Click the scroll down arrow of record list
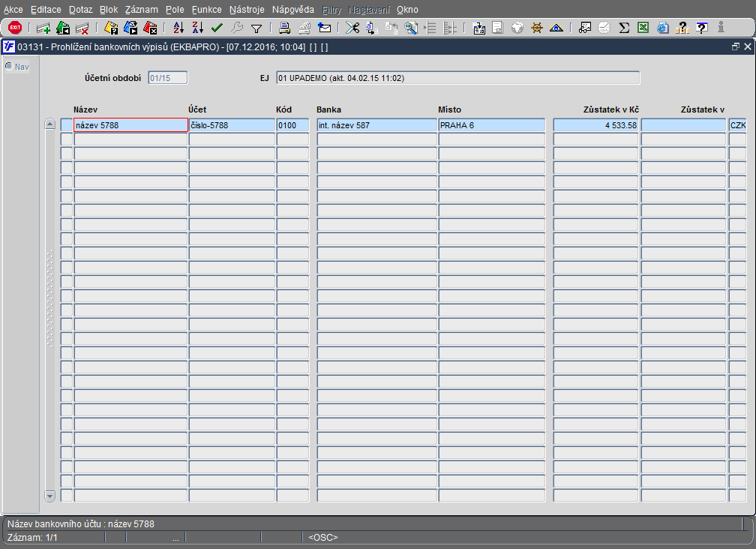The height and width of the screenshot is (549, 756). click(x=50, y=496)
